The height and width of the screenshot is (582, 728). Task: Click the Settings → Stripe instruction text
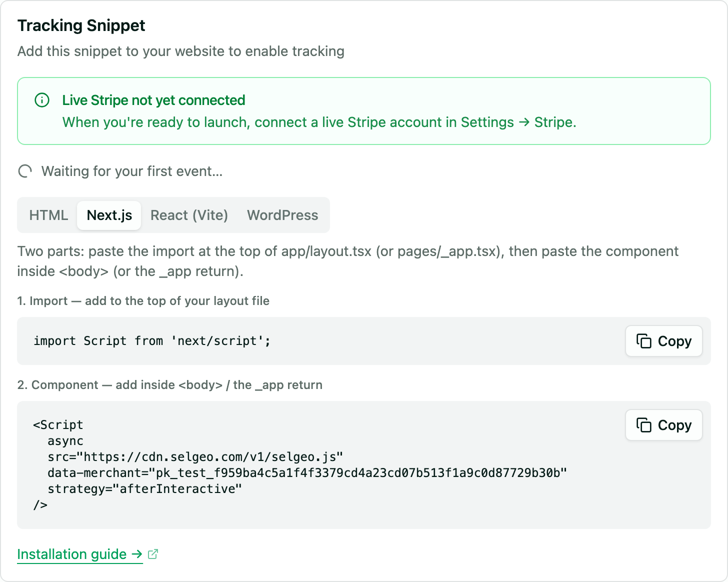pos(319,122)
